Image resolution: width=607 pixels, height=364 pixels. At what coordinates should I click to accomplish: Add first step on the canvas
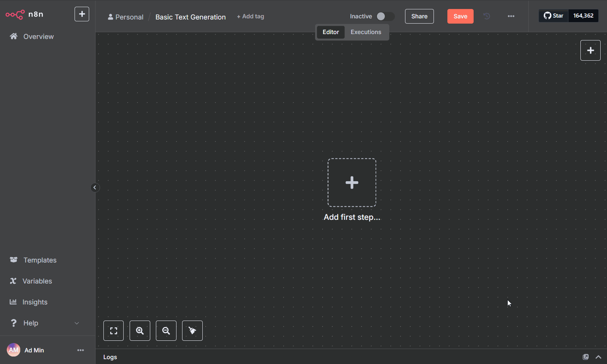(x=352, y=182)
